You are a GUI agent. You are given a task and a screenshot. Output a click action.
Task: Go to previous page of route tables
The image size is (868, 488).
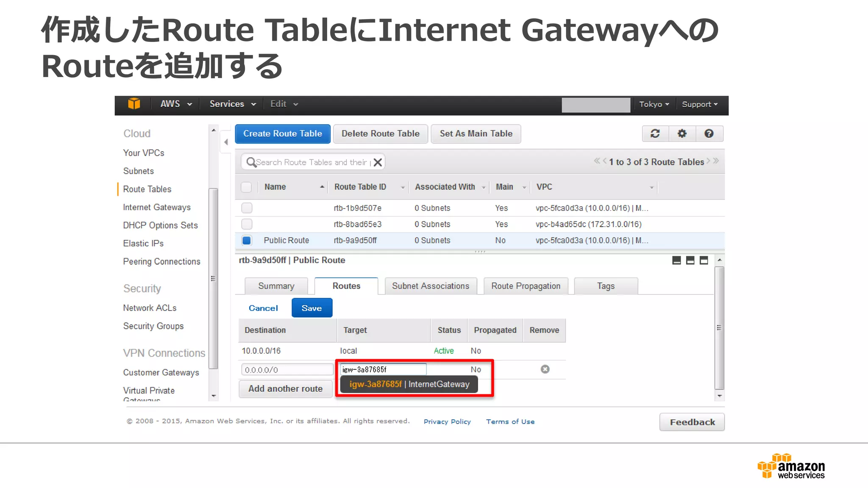(605, 161)
